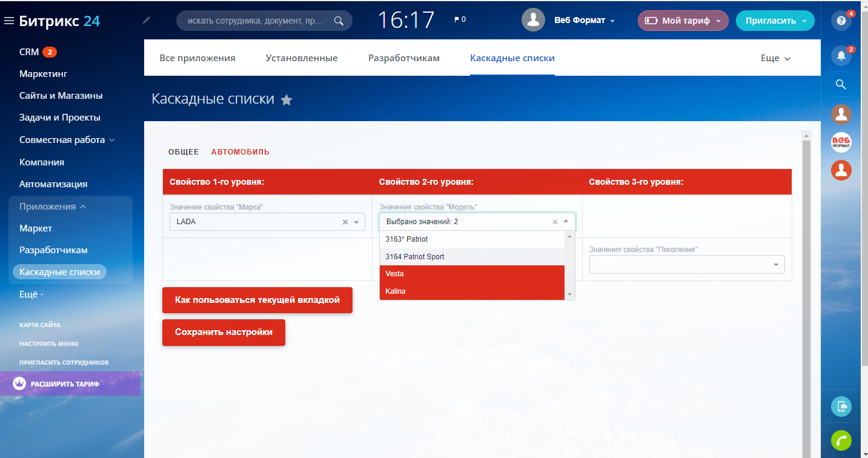
Task: Open the brown user avatar in right sidebar
Action: (841, 114)
